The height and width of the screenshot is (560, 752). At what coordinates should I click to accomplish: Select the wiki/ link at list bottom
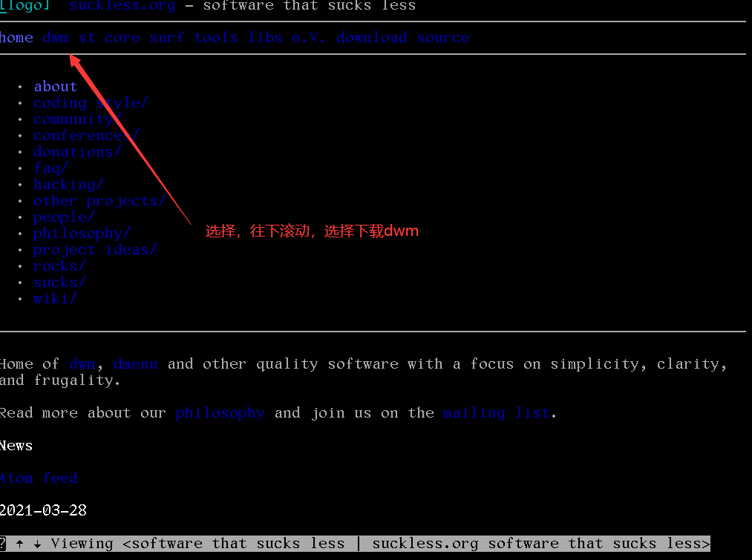pyautogui.click(x=55, y=298)
